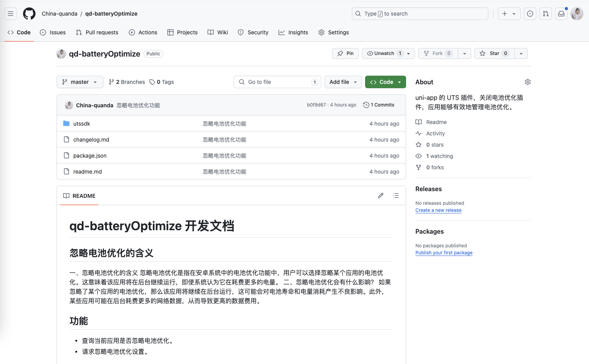Viewport: 589px width, 364px height.
Task: Open the user profile avatar menu
Action: [577, 14]
